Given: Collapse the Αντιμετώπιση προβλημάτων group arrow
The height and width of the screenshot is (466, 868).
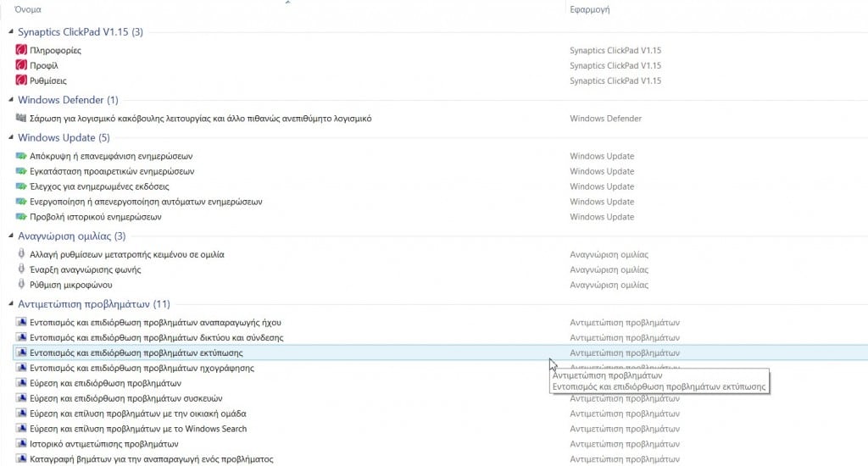Looking at the screenshot, I should 10,304.
